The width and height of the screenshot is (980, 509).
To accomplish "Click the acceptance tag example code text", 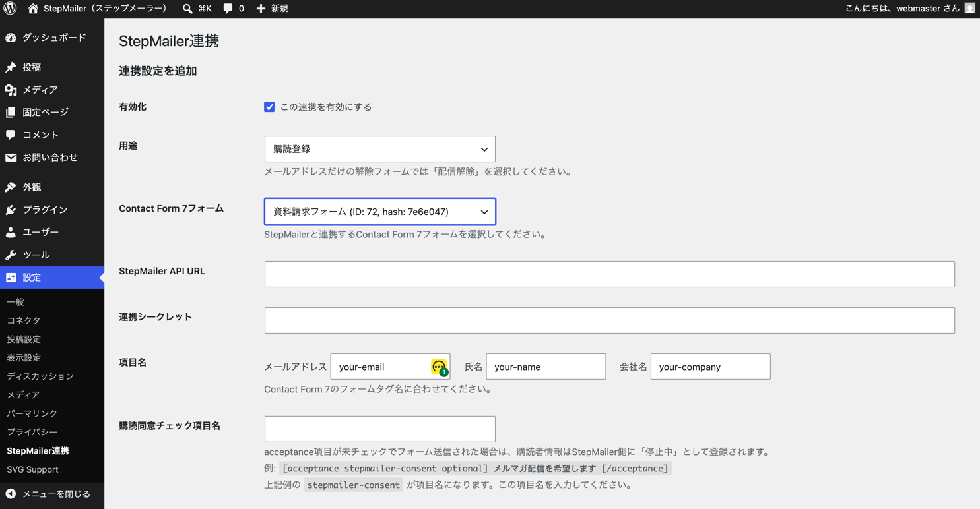I will (x=475, y=469).
